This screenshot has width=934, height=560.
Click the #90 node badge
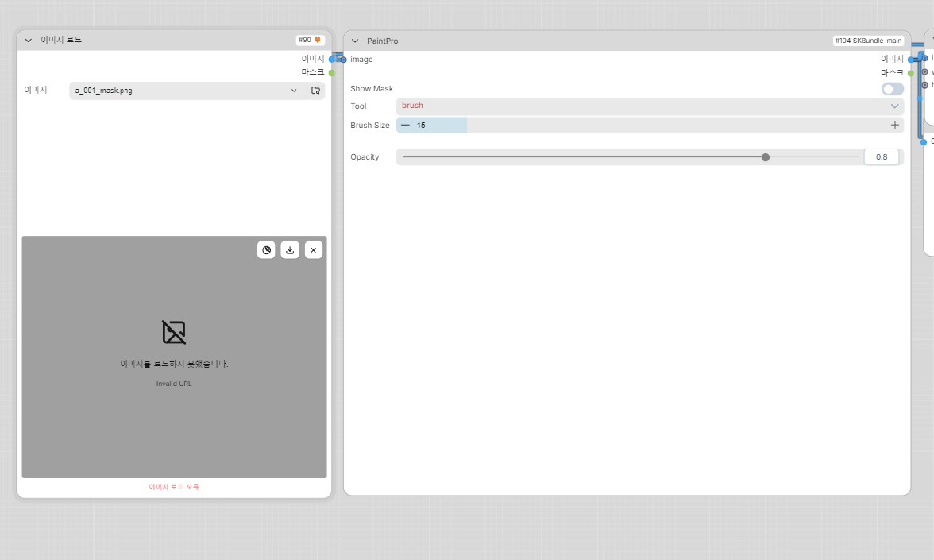pos(310,40)
